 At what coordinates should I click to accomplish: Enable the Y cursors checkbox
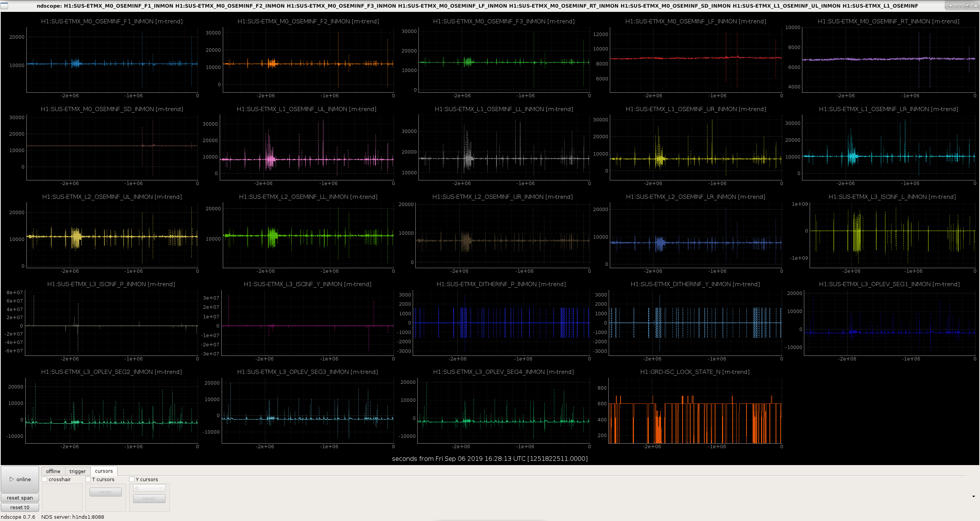click(132, 479)
